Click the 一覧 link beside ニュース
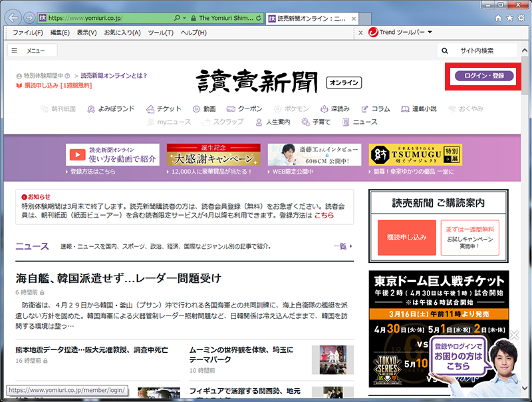Screen dimensions: 532x402 [x=342, y=246]
